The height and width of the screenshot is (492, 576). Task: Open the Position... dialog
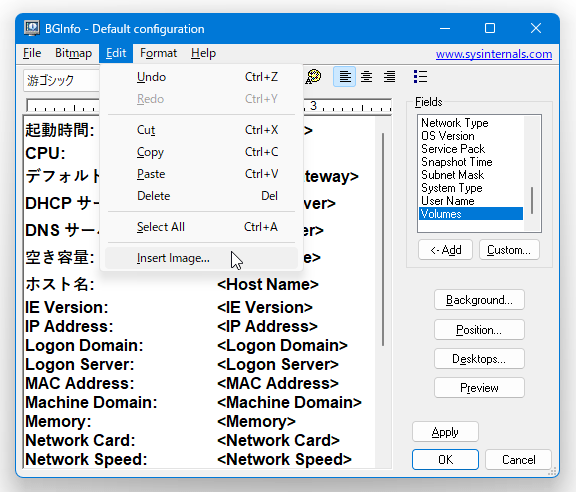coord(479,330)
